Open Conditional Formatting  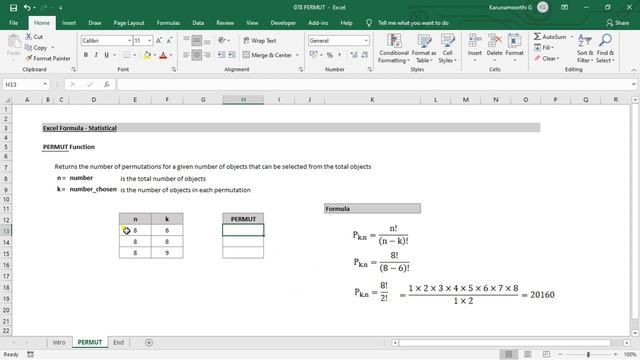coord(393,49)
